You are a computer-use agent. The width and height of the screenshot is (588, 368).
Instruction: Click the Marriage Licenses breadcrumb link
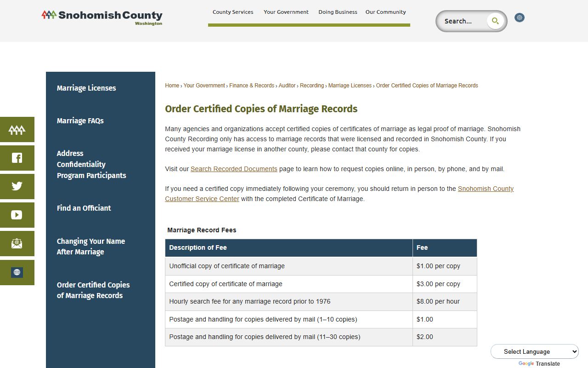coord(350,86)
